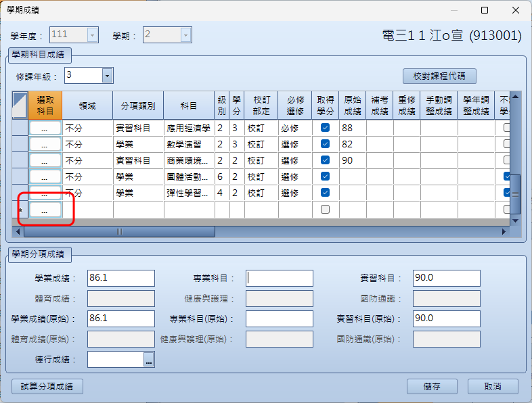This screenshot has height=403, width=532.
Task: Click the horizontal scrollbar thumb
Action: (x=119, y=232)
